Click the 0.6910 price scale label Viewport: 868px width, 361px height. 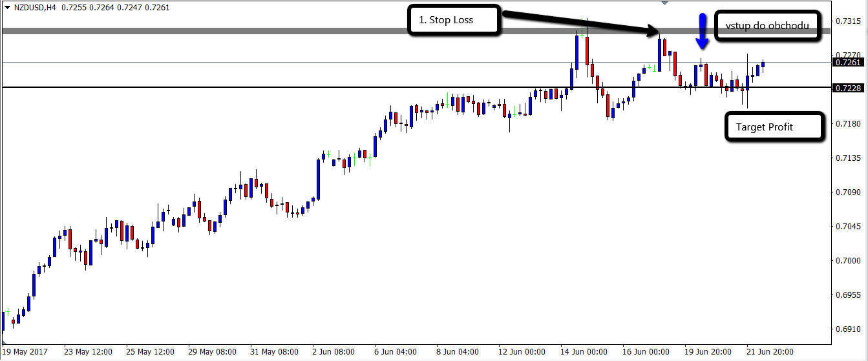point(848,329)
